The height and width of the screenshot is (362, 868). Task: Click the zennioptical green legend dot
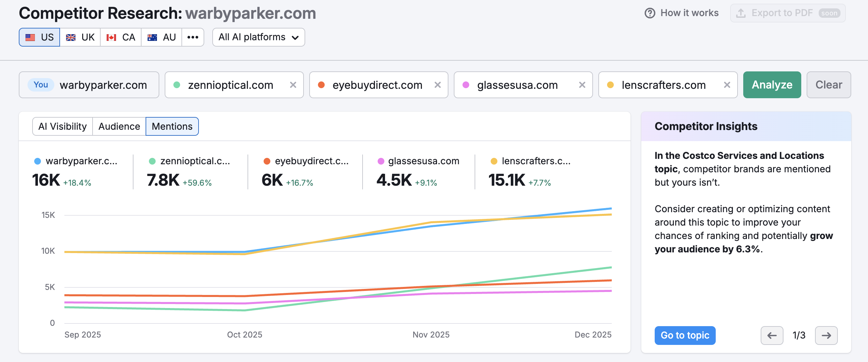[152, 161]
